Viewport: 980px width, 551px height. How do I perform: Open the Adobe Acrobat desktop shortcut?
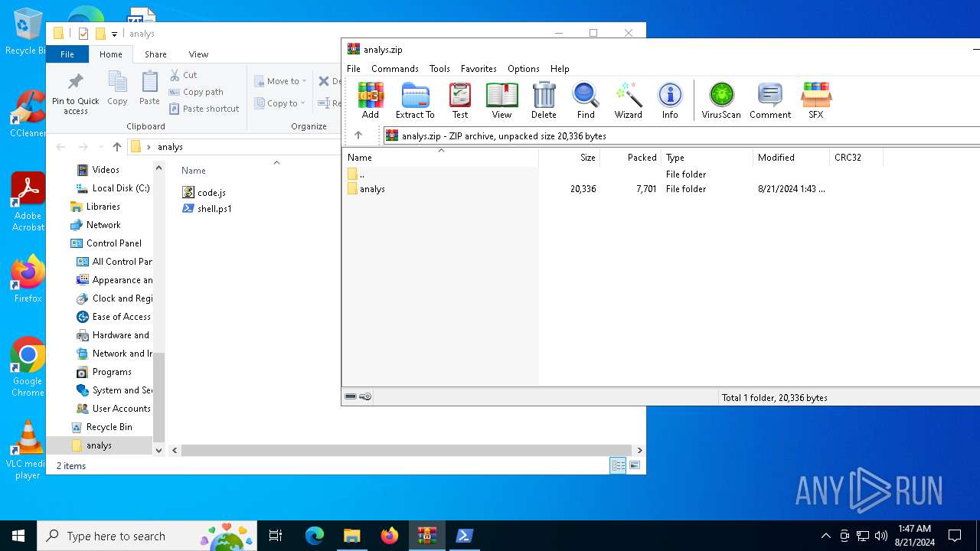point(28,202)
